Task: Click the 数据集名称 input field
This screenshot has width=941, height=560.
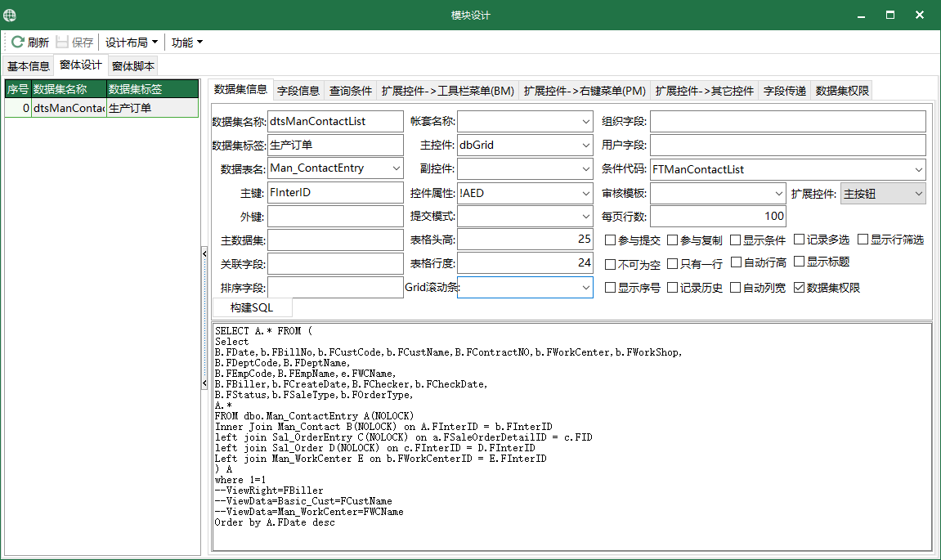Action: (x=335, y=121)
